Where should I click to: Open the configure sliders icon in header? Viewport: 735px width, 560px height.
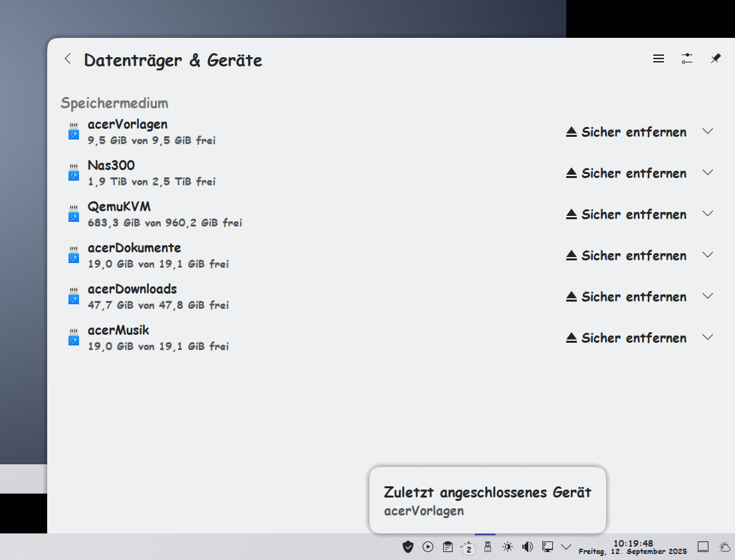pos(686,59)
